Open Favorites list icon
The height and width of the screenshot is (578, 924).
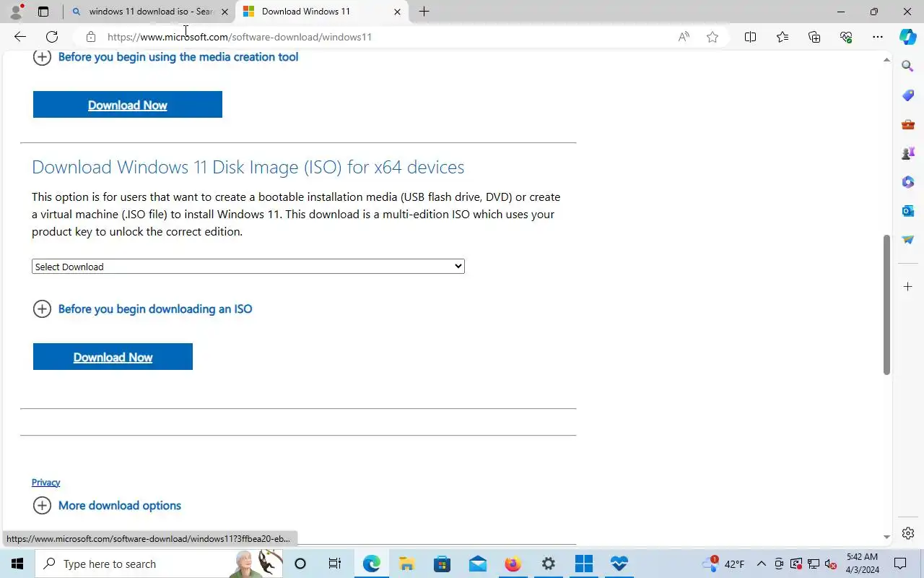(x=783, y=37)
